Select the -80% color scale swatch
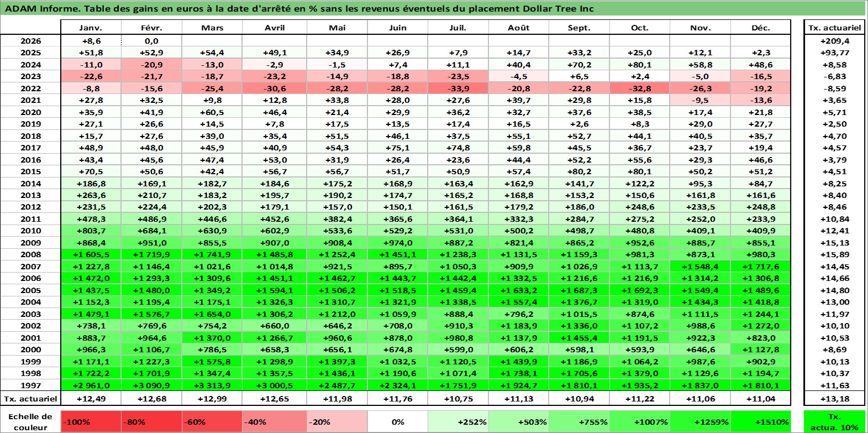This screenshot has height=433, width=868. (151, 422)
